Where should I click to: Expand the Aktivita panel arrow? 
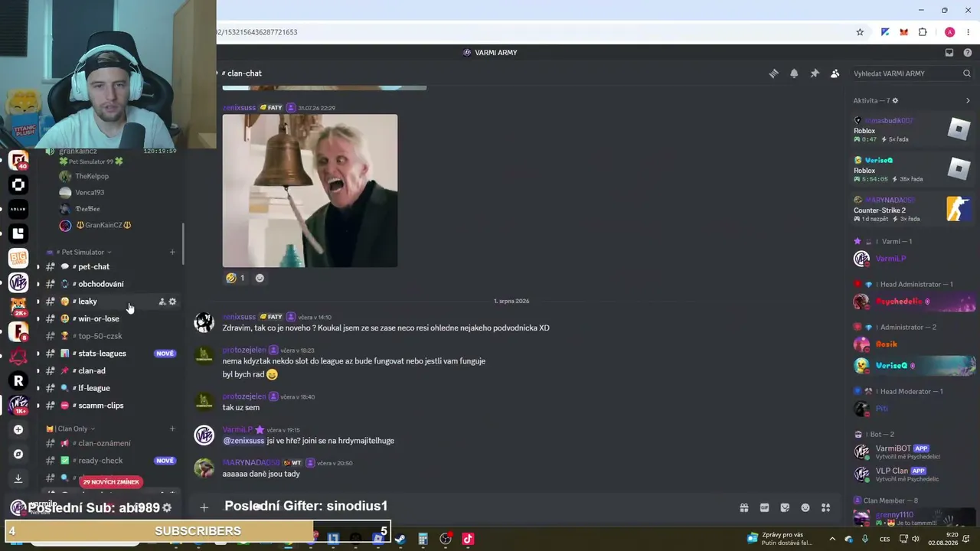(x=968, y=100)
